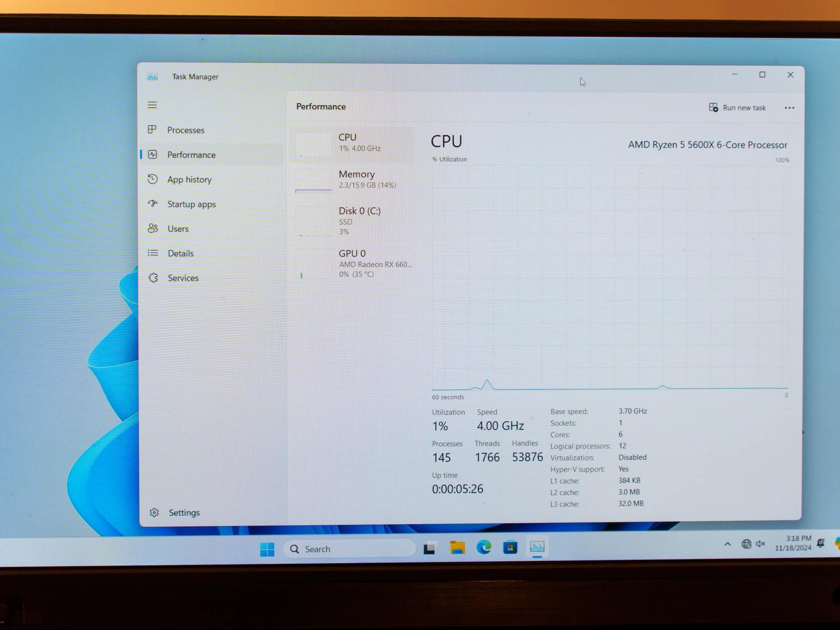
Task: Open the Details page
Action: point(180,253)
